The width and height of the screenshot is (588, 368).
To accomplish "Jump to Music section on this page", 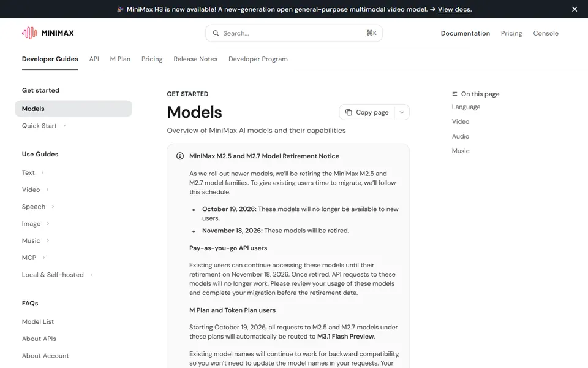I will point(461,151).
